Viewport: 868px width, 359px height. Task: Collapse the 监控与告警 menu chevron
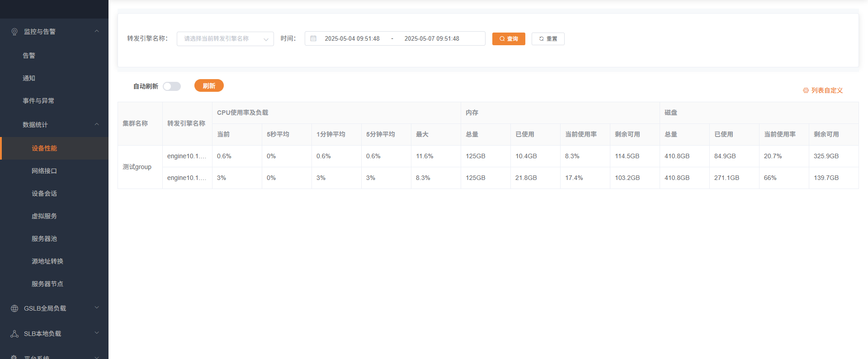pos(97,31)
